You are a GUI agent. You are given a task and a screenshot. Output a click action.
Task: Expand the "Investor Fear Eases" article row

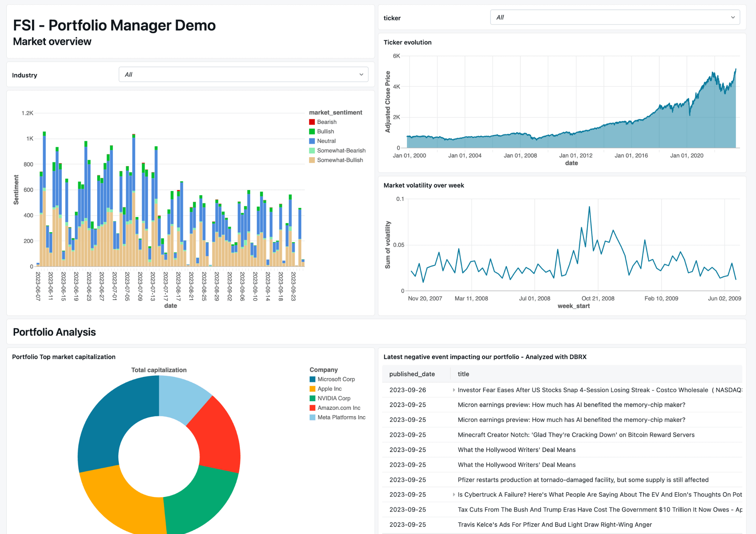(454, 390)
